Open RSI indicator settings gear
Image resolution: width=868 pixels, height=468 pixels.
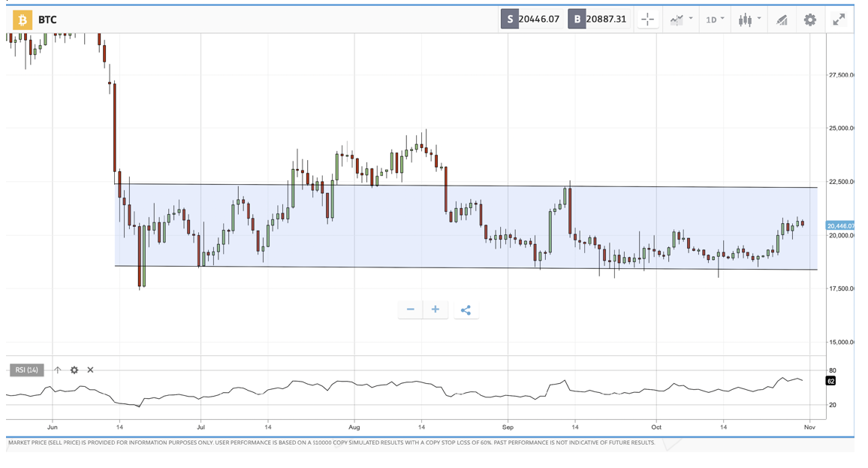click(x=74, y=370)
